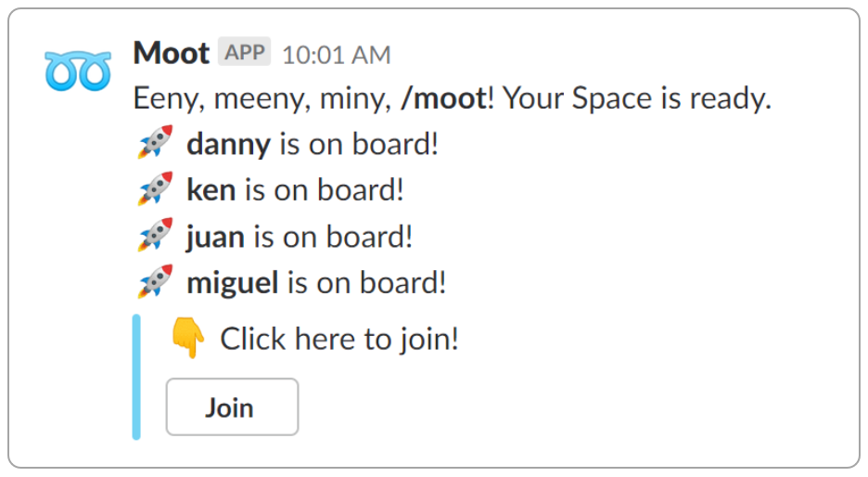The image size is (868, 477).
Task: Click the username miguel
Action: (x=232, y=283)
